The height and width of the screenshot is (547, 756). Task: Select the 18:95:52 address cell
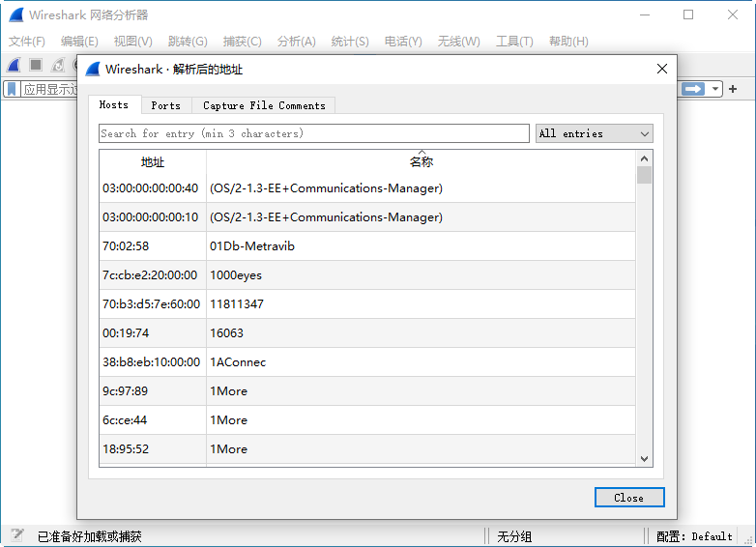click(x=153, y=448)
